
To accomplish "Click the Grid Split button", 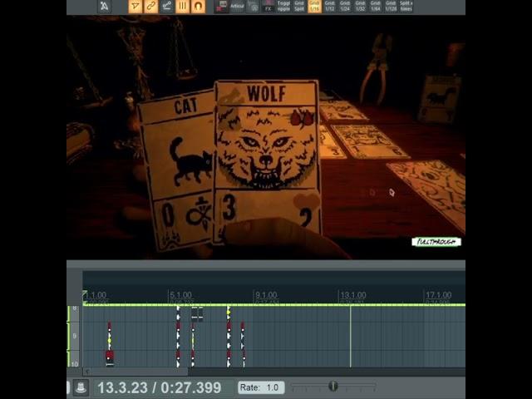I will (299, 7).
